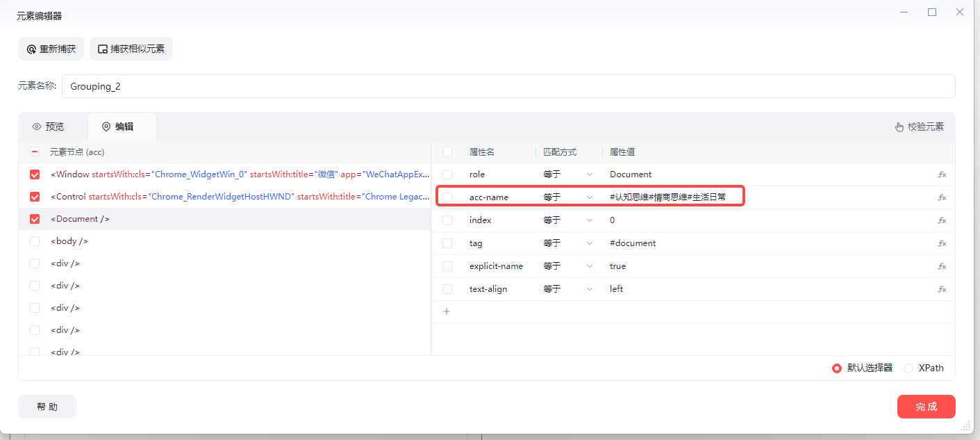Click the fx icon for text-align attribute

click(x=942, y=289)
